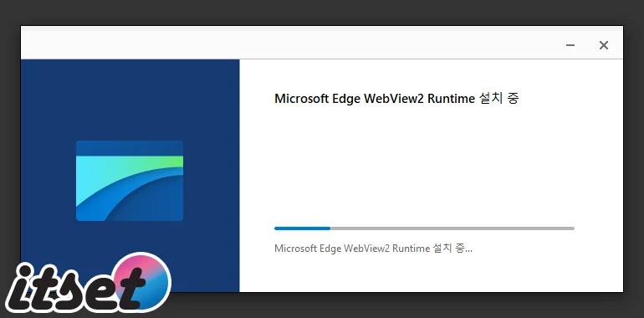The image size is (644, 318).
Task: Select the gray status text ending in 설치 중...
Action: (x=373, y=249)
